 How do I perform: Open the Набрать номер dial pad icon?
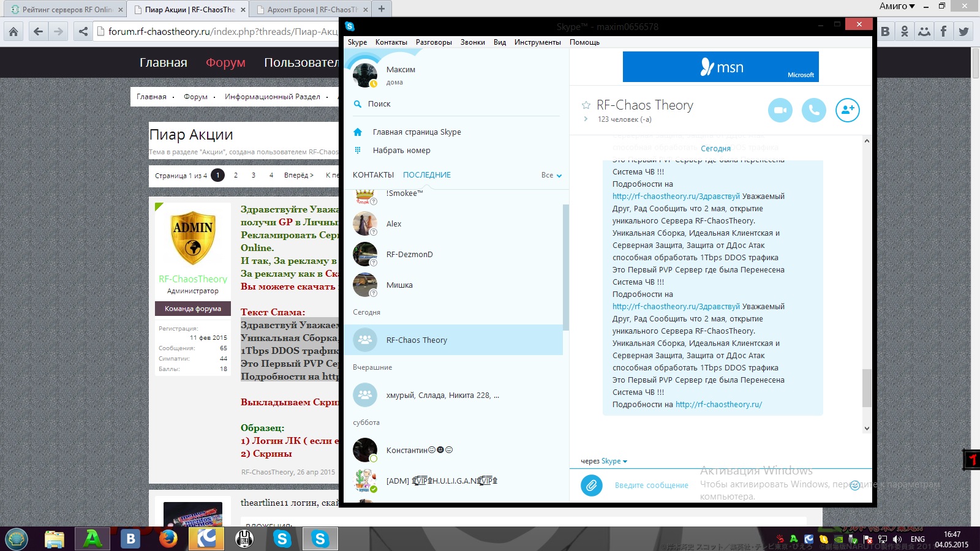(x=358, y=151)
